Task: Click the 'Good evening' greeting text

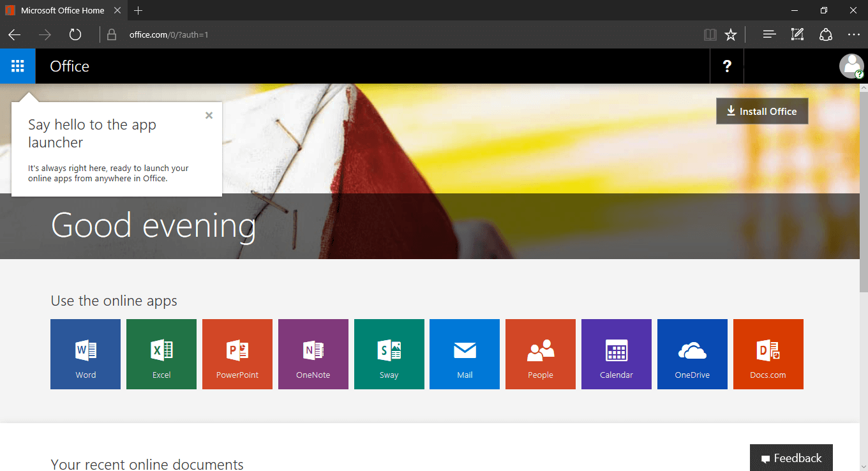Action: tap(153, 226)
